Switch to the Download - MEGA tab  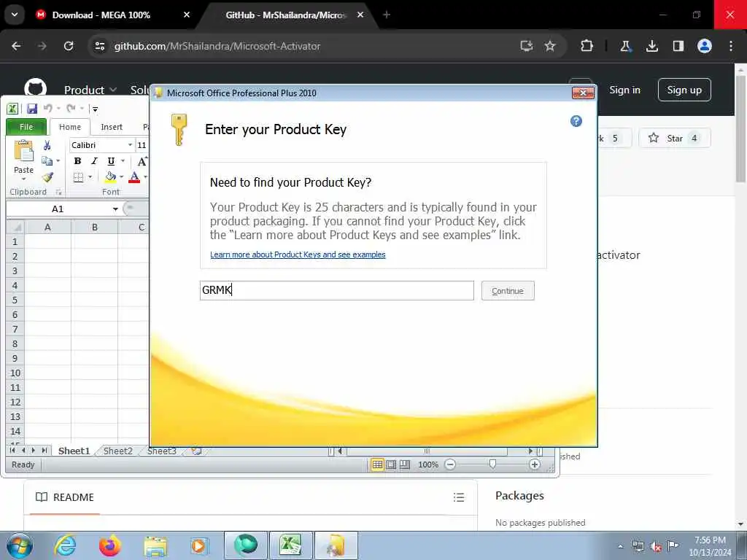[113, 15]
